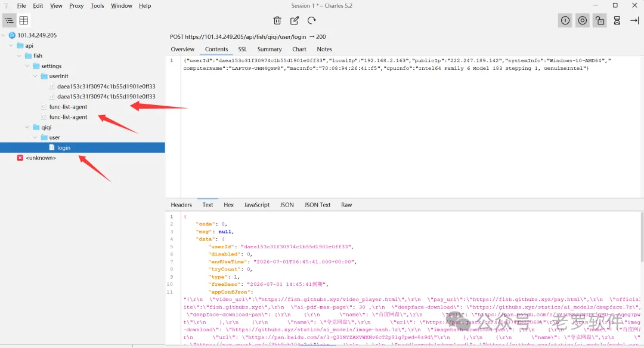Click the "endUseTime" line in response

pos(283,261)
